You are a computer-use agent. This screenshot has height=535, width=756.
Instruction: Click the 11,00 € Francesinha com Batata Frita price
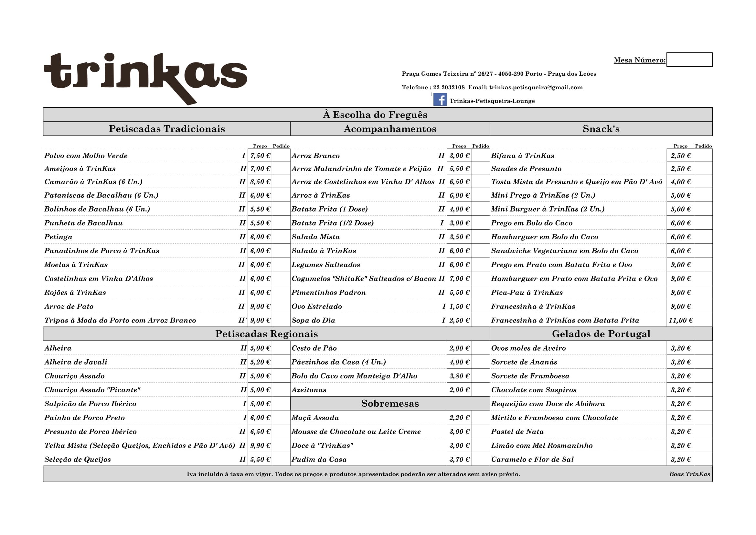[681, 321]
